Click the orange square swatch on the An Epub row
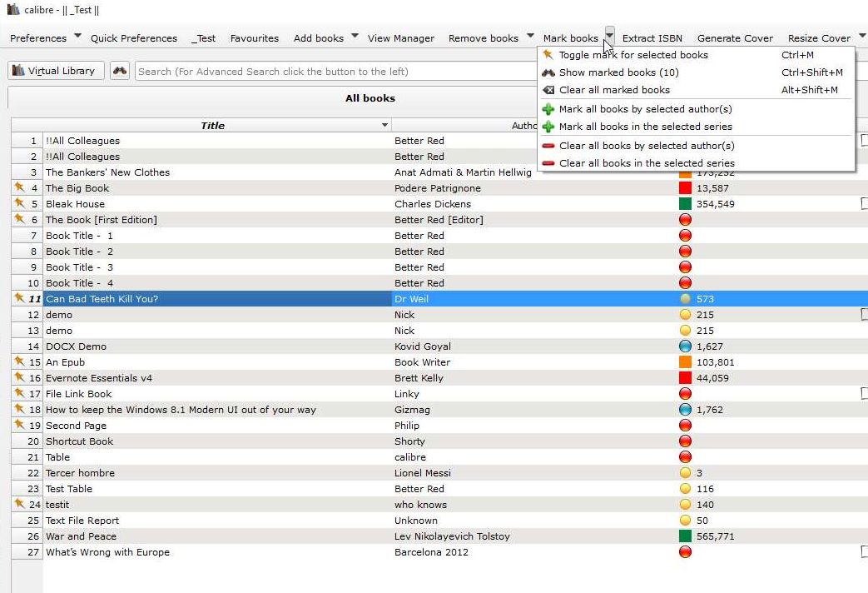The image size is (868, 593). click(x=685, y=362)
